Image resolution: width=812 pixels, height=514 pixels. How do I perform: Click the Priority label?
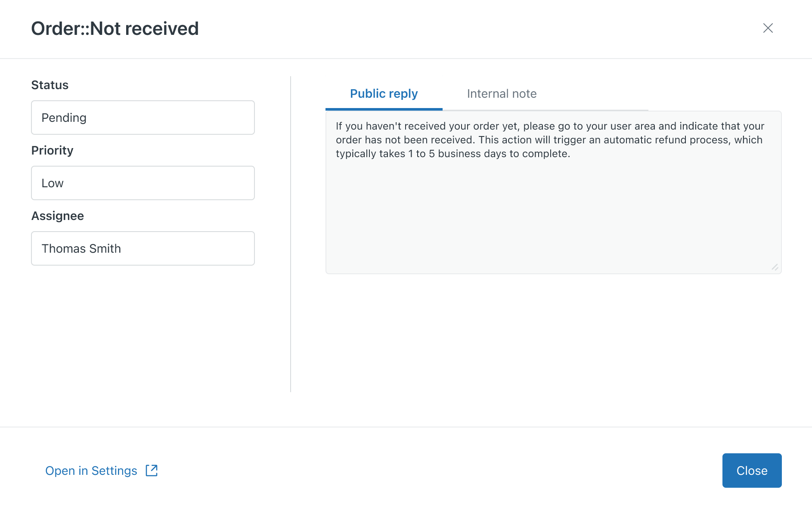click(x=53, y=150)
